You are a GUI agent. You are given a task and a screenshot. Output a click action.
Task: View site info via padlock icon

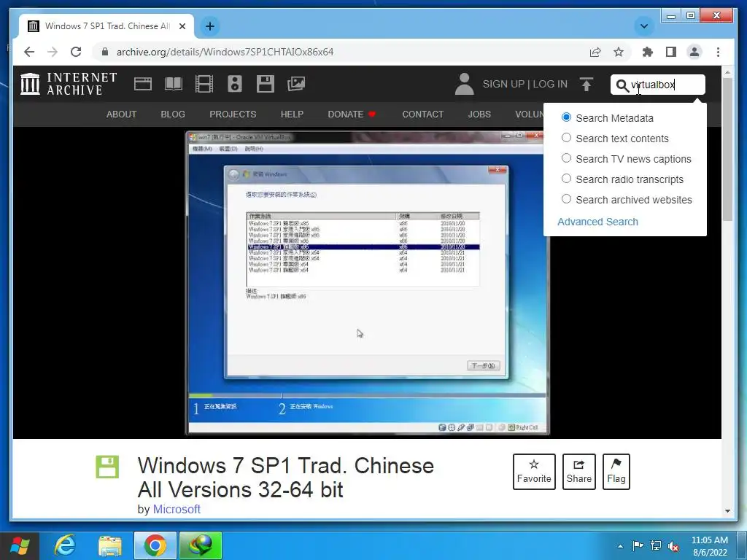(105, 52)
